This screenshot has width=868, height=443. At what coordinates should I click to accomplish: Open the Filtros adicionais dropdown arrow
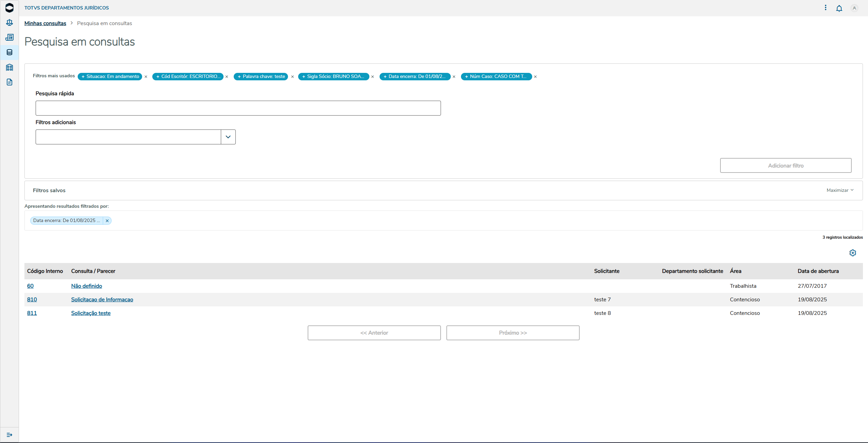pos(228,137)
